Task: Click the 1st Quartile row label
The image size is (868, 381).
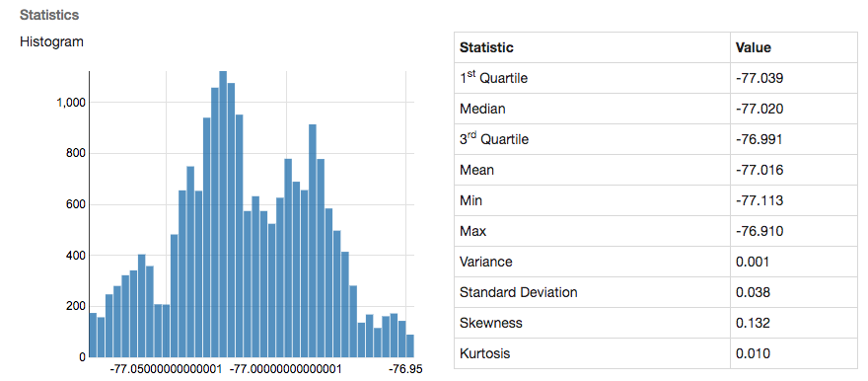Action: [x=493, y=78]
